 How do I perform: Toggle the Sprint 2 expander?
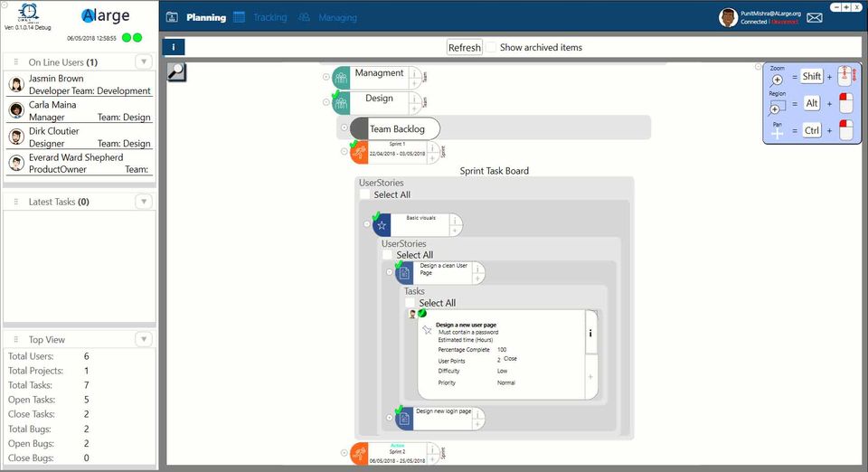(344, 453)
